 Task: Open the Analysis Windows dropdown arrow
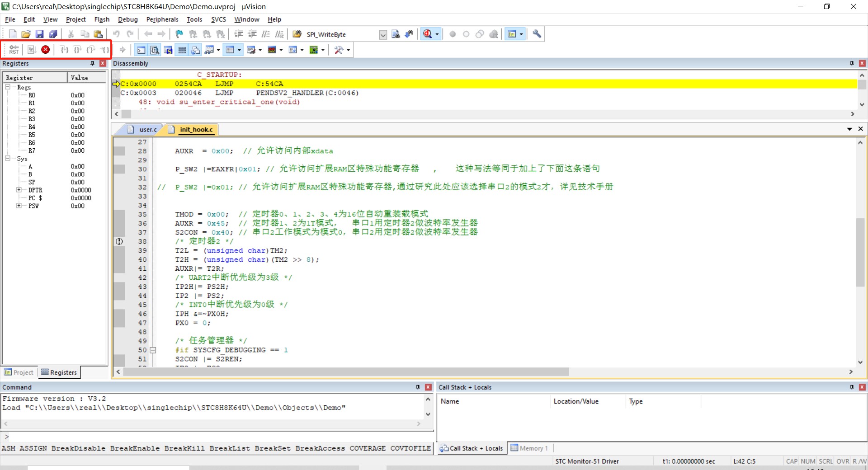coord(281,50)
